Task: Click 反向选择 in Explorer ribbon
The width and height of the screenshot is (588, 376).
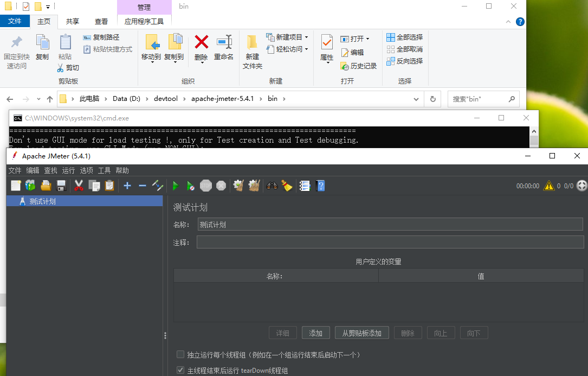Action: click(405, 61)
